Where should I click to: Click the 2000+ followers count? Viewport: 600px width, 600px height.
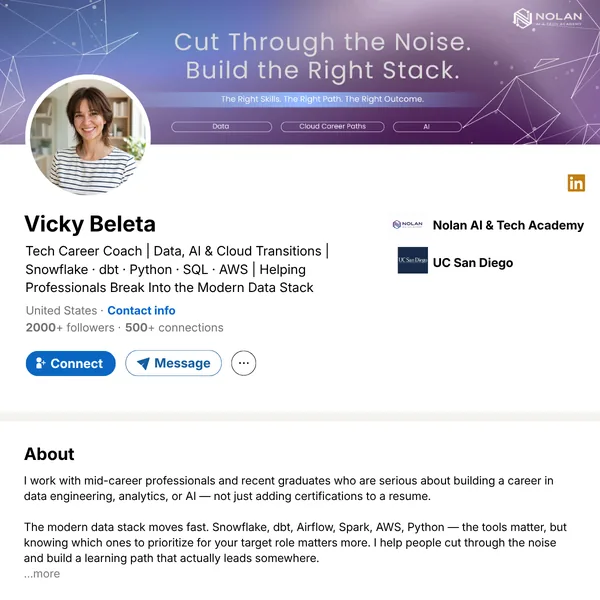click(x=70, y=328)
